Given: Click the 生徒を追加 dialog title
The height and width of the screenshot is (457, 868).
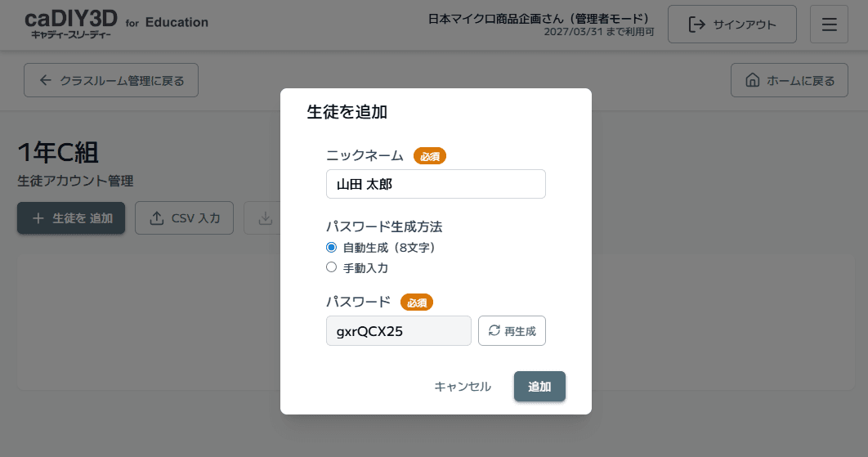Looking at the screenshot, I should tap(347, 112).
